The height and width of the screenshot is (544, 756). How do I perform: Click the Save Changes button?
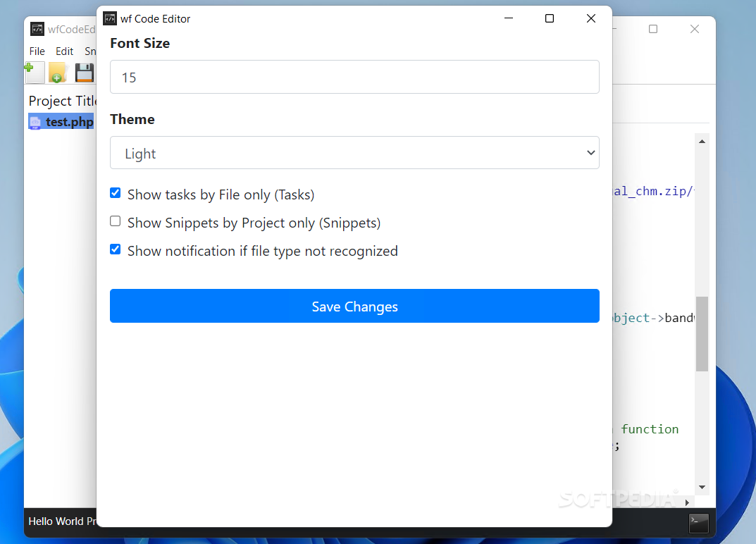tap(354, 306)
